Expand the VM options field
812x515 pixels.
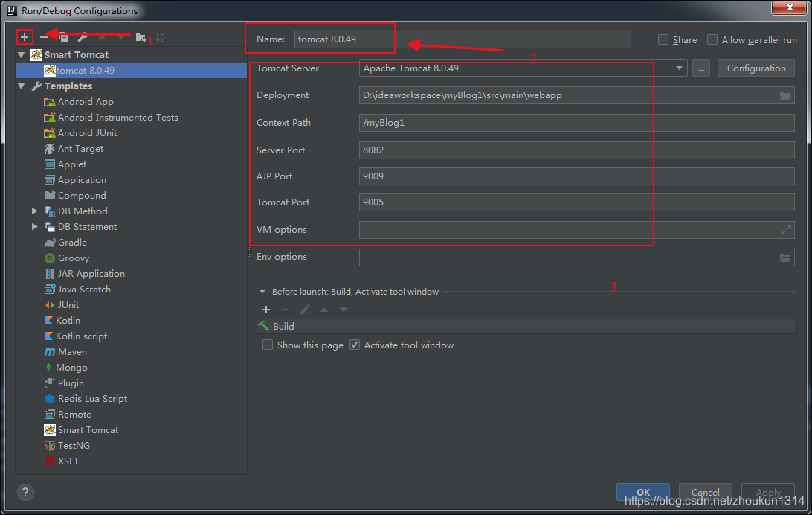[x=786, y=230]
